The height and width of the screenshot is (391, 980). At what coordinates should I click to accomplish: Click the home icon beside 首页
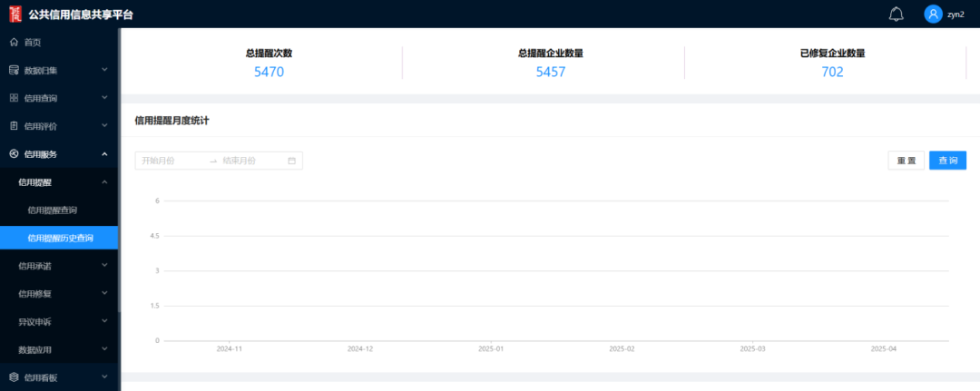click(x=14, y=43)
